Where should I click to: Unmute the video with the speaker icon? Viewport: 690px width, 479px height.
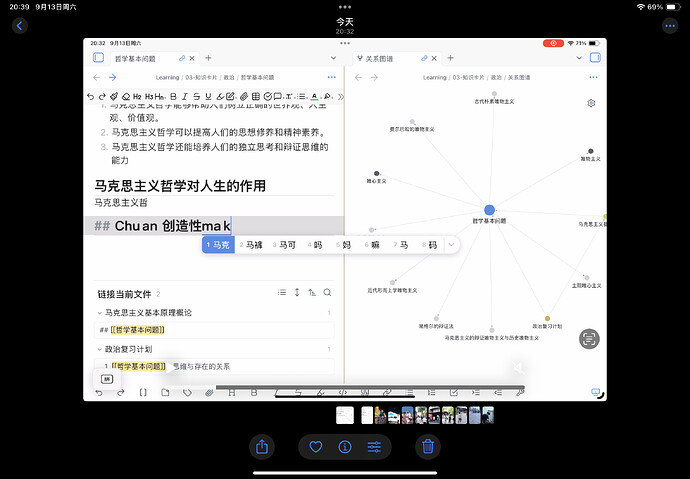(x=519, y=367)
